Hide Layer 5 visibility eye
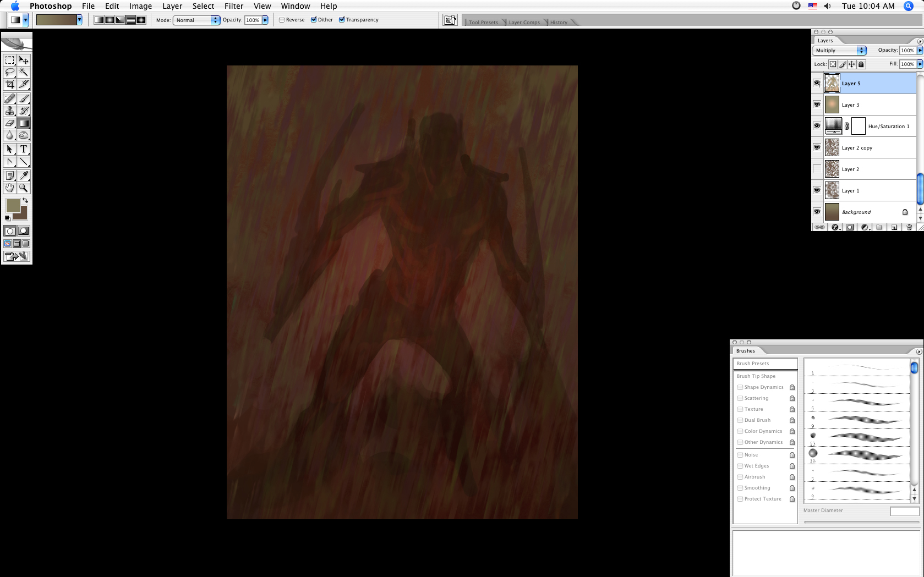The height and width of the screenshot is (577, 924). [817, 83]
